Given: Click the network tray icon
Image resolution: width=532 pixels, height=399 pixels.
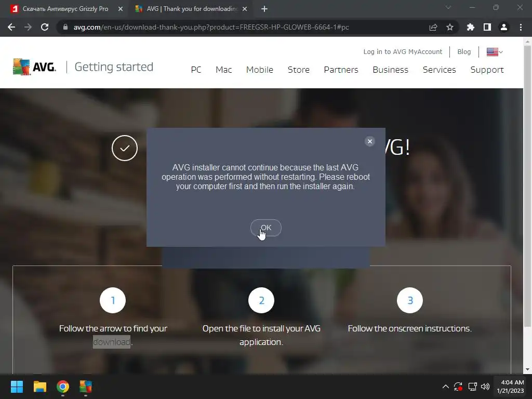Looking at the screenshot, I should tap(472, 387).
